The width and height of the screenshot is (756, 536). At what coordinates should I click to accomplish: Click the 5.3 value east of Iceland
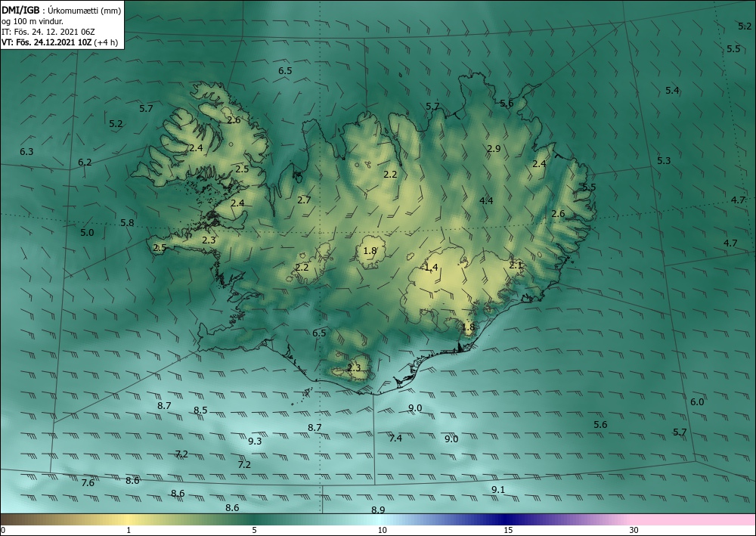[x=664, y=160]
